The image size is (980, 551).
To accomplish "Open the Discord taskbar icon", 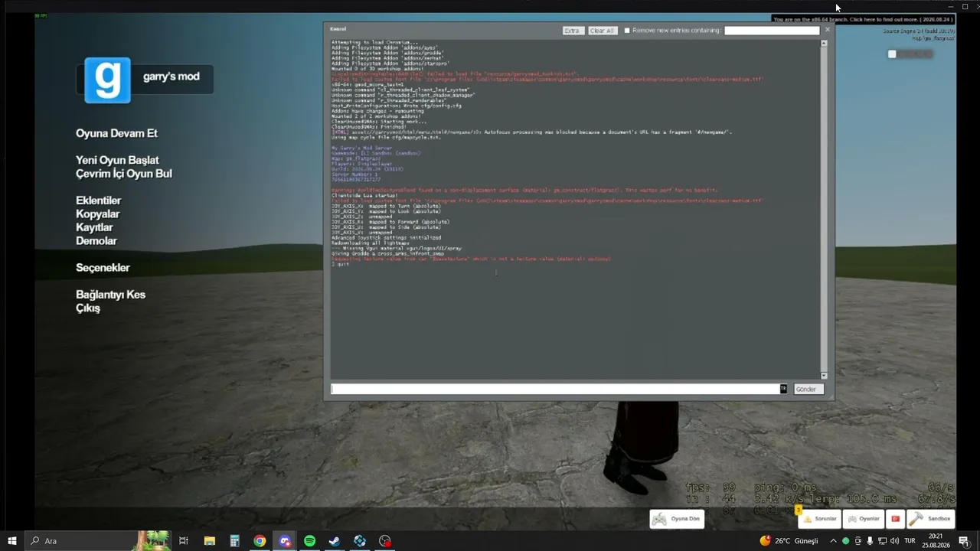I will point(285,541).
